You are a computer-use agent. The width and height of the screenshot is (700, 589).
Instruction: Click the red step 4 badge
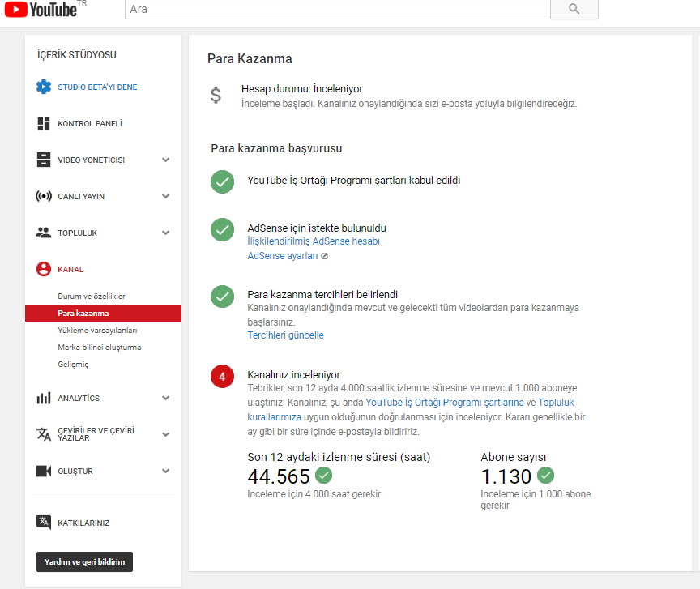222,377
